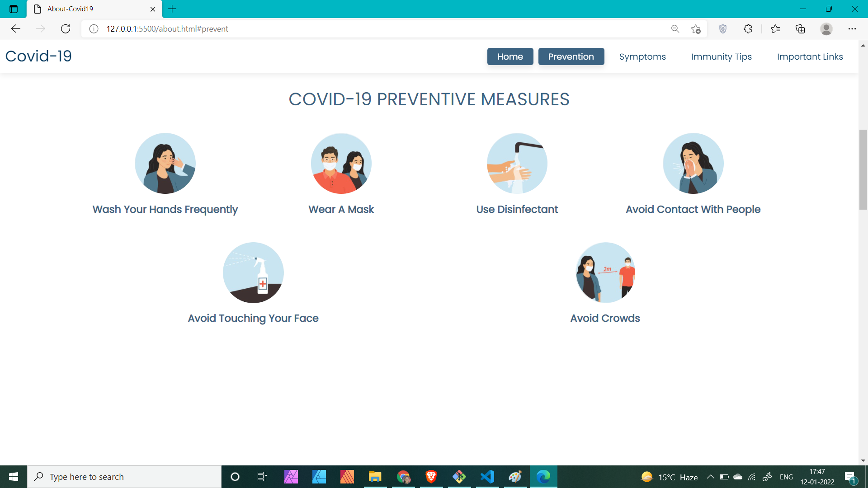Open the Extensions puzzle icon

(x=748, y=29)
